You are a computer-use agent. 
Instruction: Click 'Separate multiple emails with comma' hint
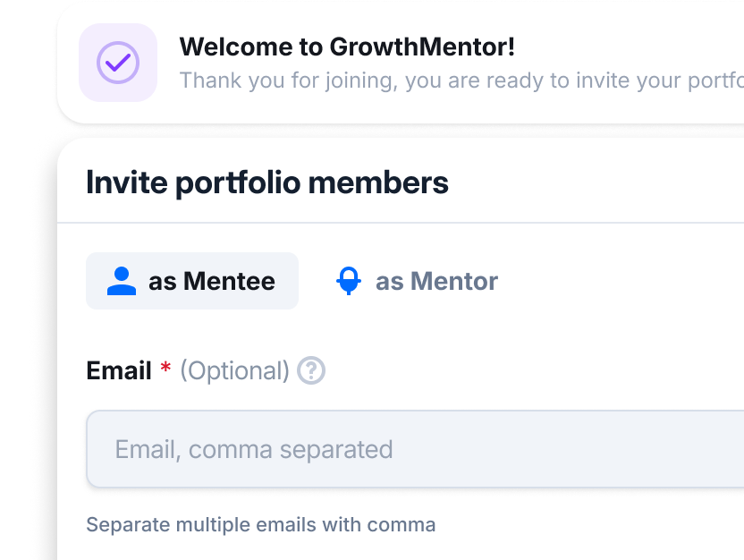pyautogui.click(x=260, y=525)
